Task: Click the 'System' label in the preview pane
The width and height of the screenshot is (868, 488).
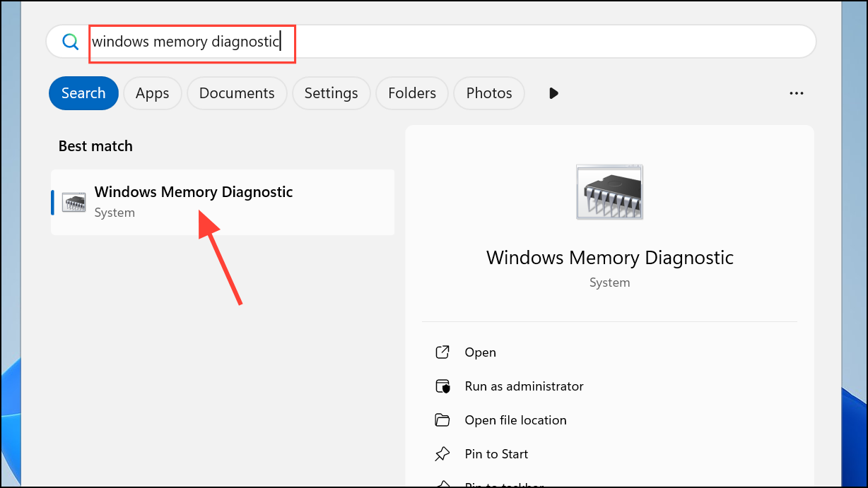Action: [609, 282]
